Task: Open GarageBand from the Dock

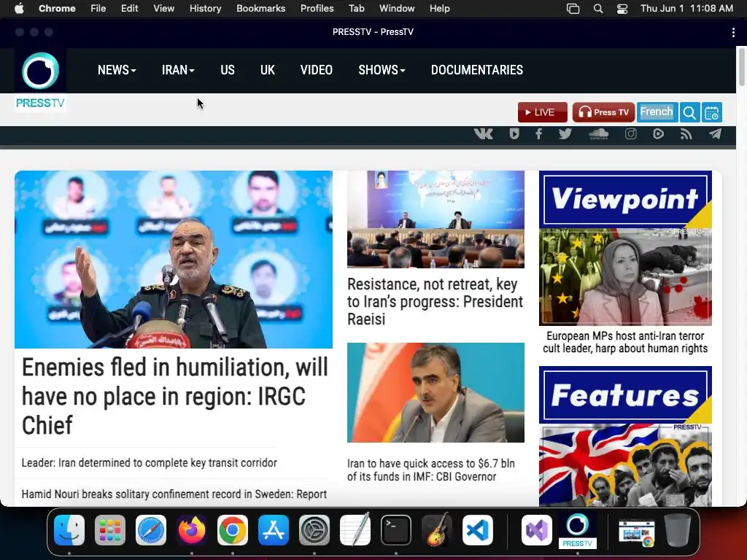Action: [x=437, y=530]
